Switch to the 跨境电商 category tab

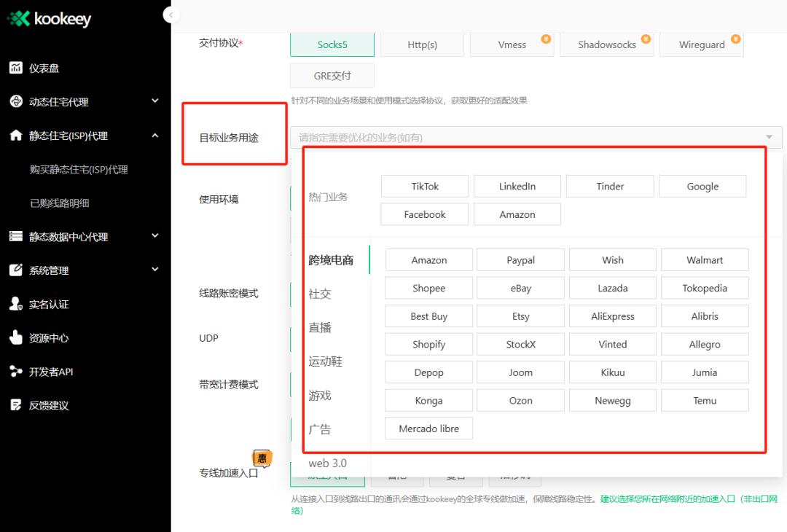point(331,260)
